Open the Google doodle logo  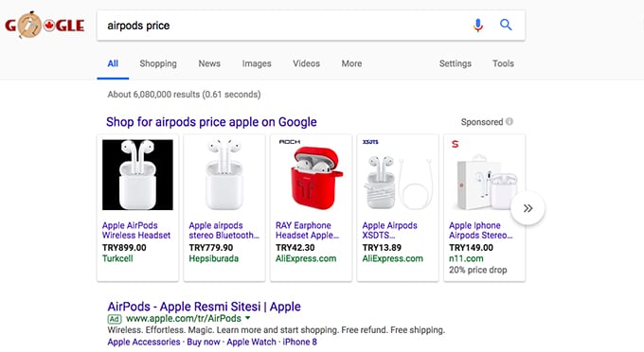click(x=45, y=25)
